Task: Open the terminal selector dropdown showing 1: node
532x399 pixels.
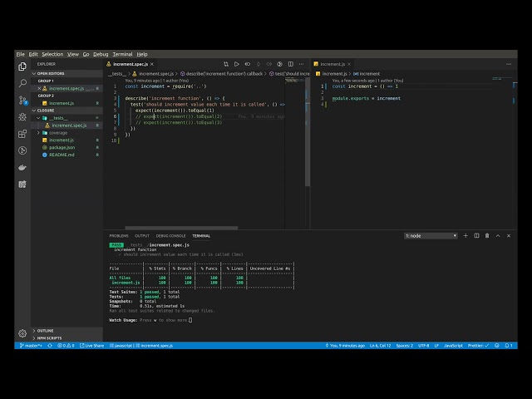Action: (x=431, y=236)
